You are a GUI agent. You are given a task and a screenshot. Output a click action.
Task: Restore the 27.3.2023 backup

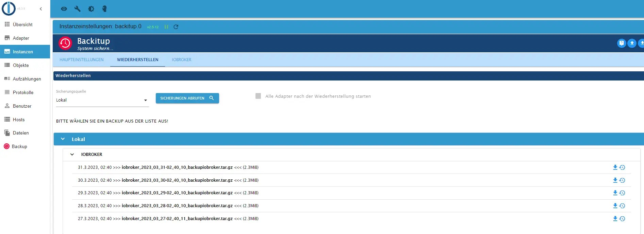pyautogui.click(x=622, y=218)
